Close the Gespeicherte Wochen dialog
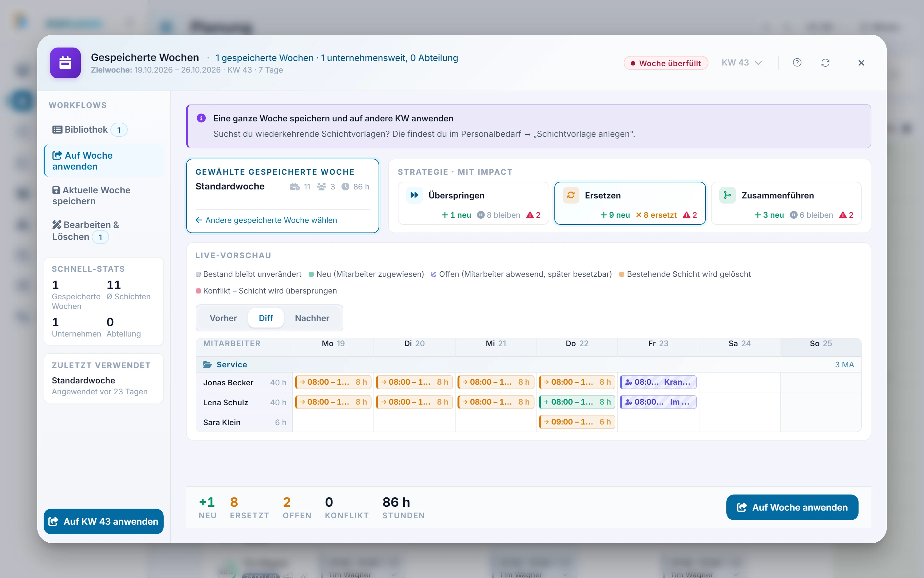Viewport: 924px width, 578px height. 861,63
